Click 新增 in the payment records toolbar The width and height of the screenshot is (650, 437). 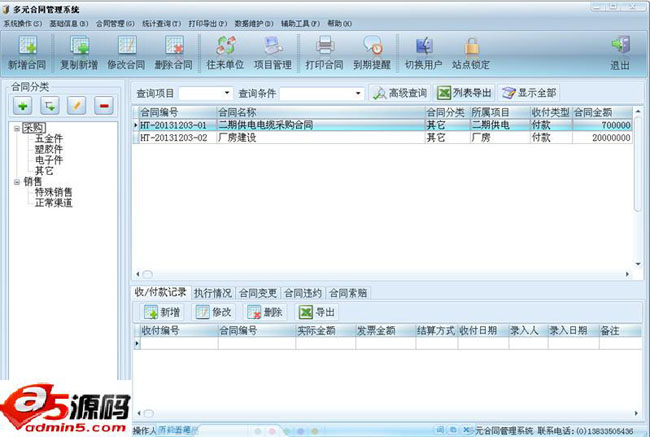tap(162, 312)
